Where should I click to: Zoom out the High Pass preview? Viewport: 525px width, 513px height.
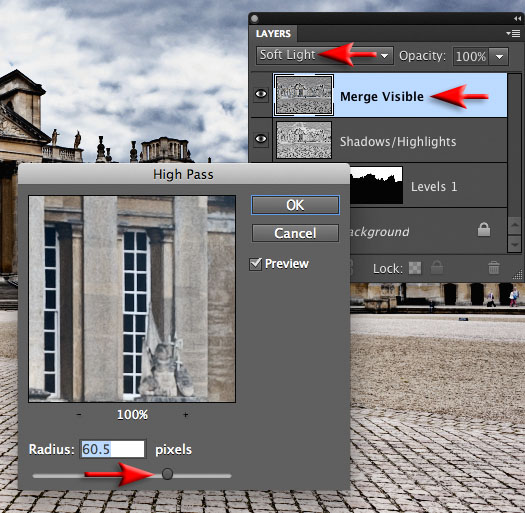pos(79,415)
